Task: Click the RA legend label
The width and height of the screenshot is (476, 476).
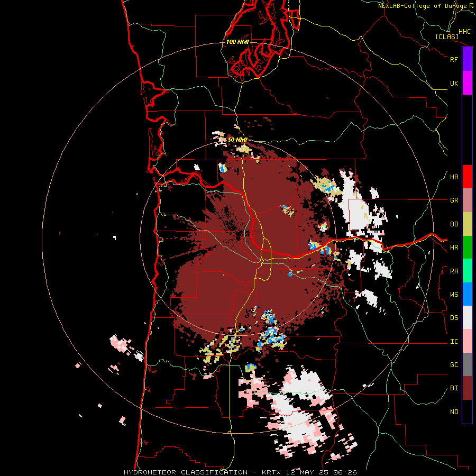Action: [454, 271]
